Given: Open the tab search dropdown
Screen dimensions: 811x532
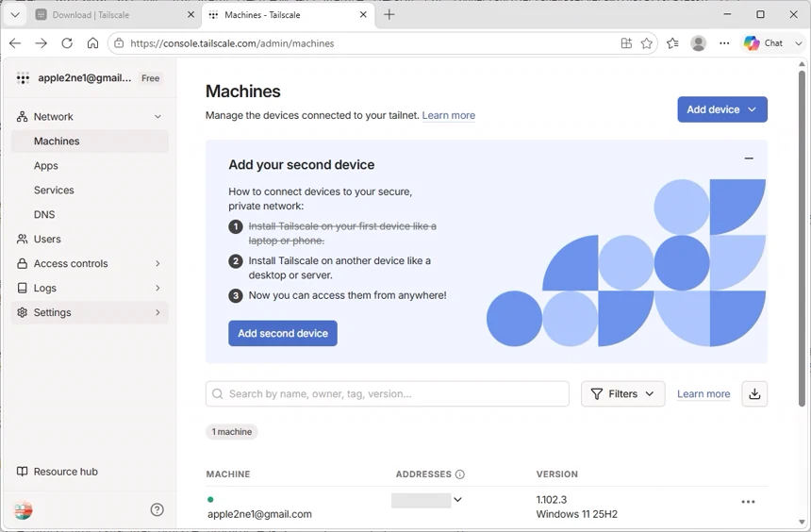Looking at the screenshot, I should [x=15, y=15].
